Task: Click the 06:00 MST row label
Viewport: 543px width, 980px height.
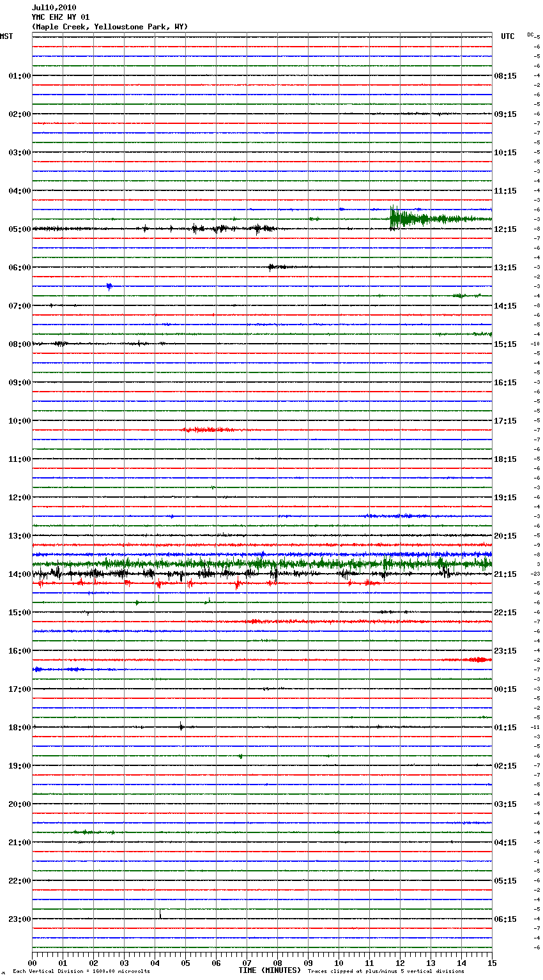Action: [x=20, y=268]
